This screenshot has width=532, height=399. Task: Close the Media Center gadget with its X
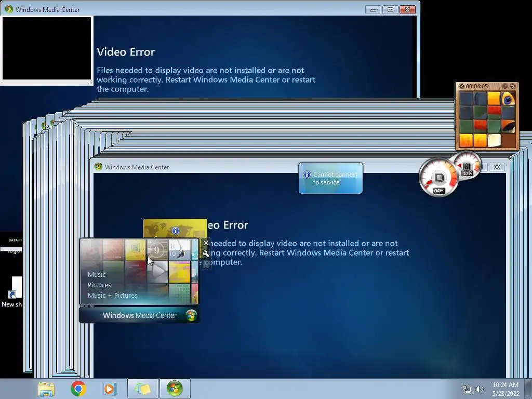(x=206, y=243)
